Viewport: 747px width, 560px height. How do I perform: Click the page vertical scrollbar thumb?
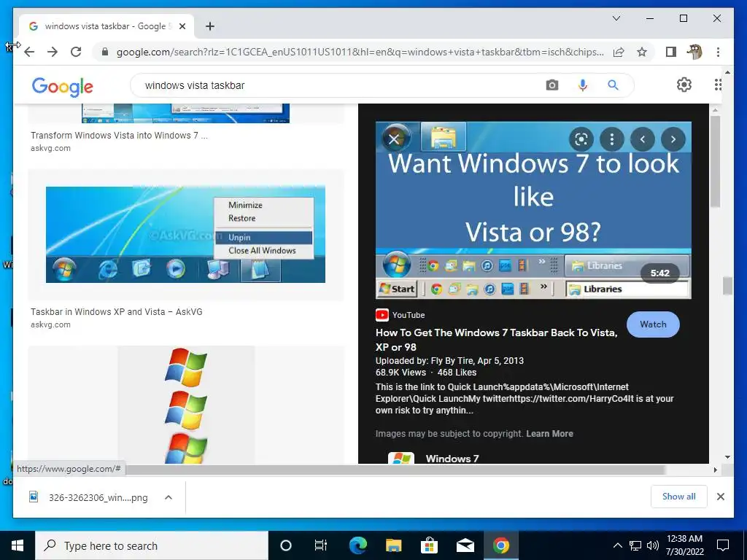coord(727,286)
